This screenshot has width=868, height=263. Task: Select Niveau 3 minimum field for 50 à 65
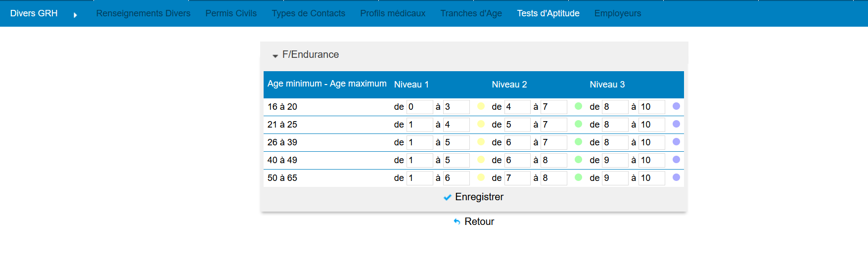click(x=615, y=178)
